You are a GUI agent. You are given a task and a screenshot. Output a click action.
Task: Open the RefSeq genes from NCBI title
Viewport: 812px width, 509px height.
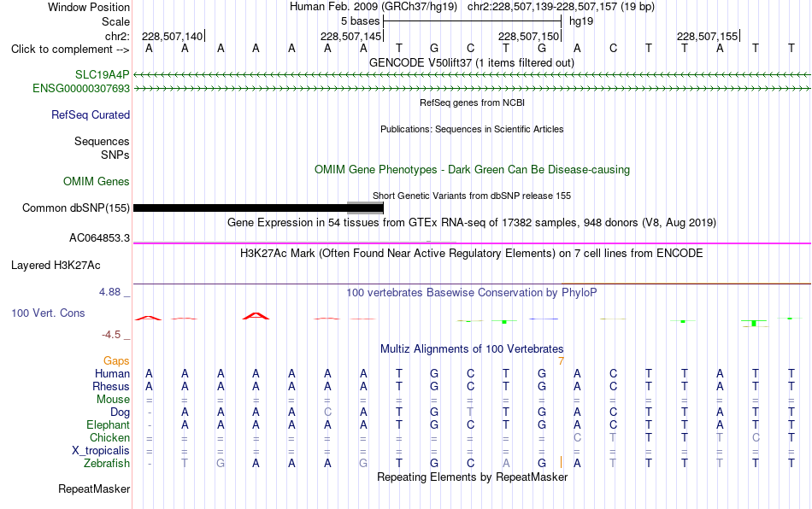click(472, 102)
